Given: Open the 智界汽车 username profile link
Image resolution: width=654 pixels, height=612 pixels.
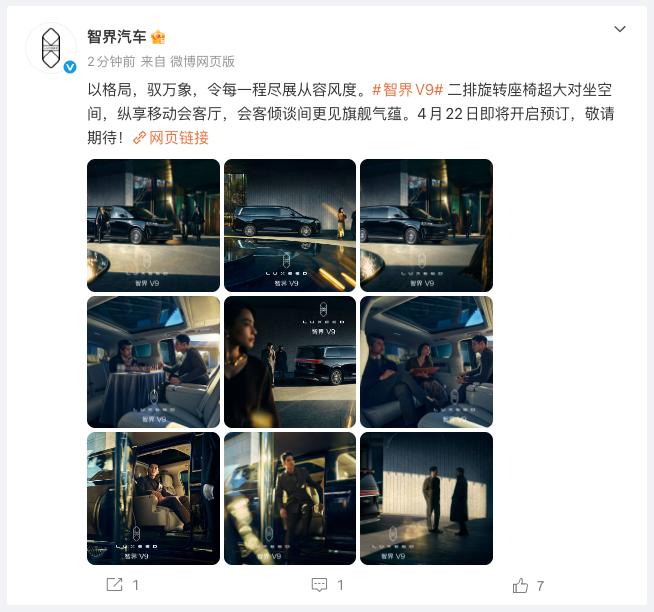Looking at the screenshot, I should [x=116, y=37].
